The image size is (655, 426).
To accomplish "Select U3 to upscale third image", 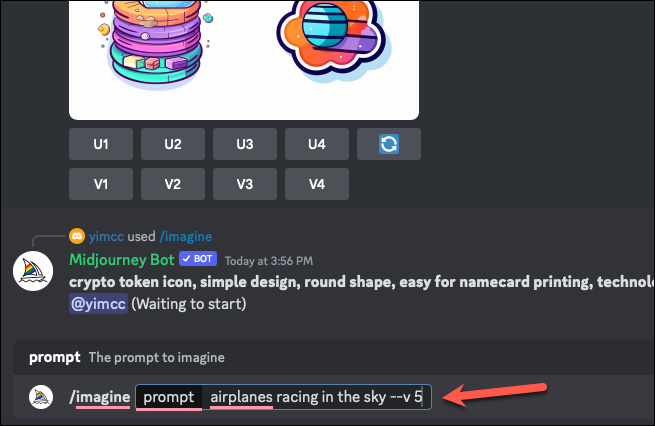I will pyautogui.click(x=245, y=144).
